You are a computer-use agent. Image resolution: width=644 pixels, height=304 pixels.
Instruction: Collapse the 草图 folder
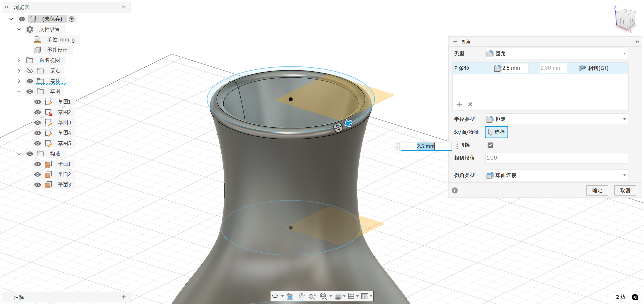19,92
